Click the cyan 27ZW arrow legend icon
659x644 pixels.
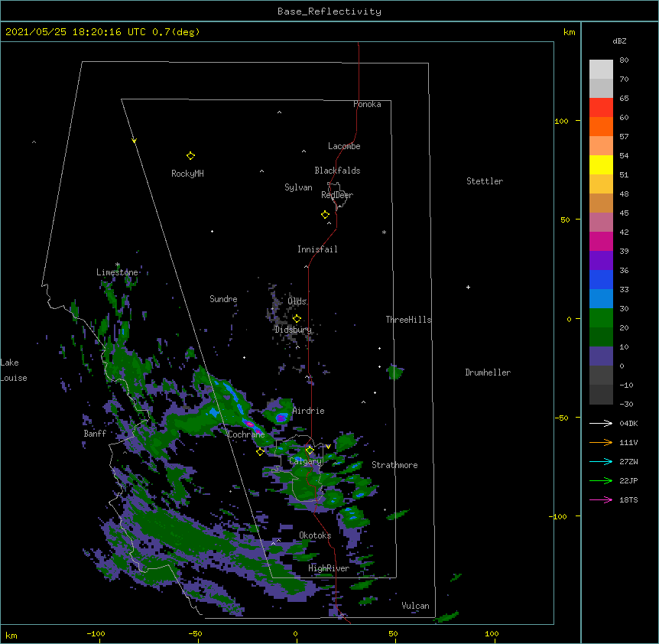pos(601,461)
